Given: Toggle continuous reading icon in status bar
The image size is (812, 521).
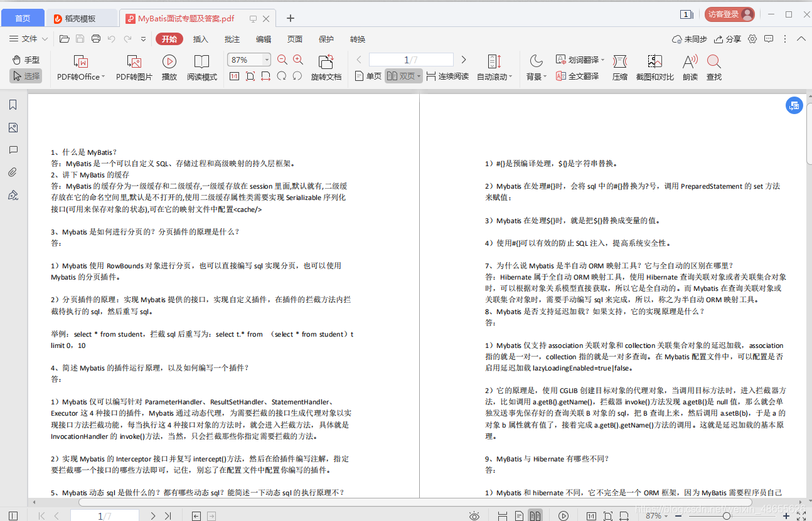Looking at the screenshot, I should point(502,515).
